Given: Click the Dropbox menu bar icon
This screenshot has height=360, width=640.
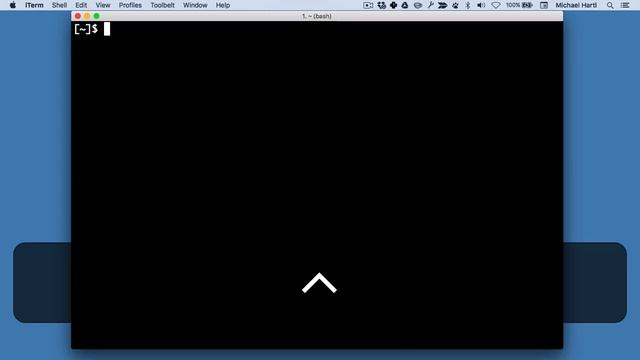Looking at the screenshot, I should pyautogui.click(x=382, y=5).
